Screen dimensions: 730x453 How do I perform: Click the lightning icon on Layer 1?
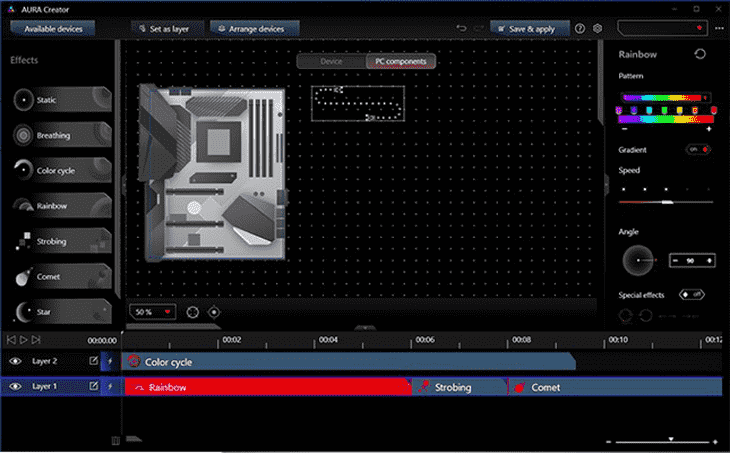coord(110,386)
